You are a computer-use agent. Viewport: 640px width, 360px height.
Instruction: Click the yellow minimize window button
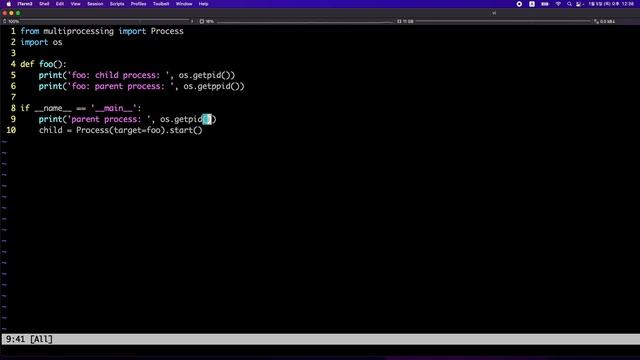click(11, 13)
